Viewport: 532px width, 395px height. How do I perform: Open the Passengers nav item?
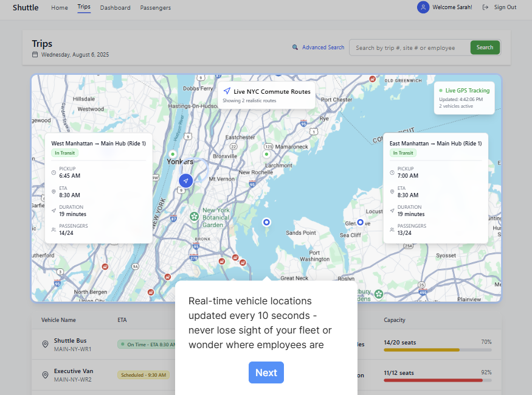coord(156,7)
